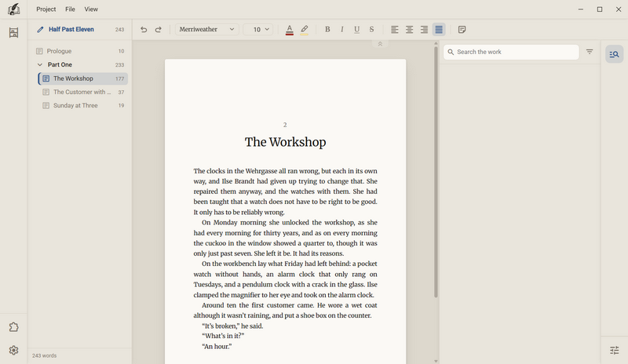Click the scrollbar up arrow

click(x=436, y=43)
